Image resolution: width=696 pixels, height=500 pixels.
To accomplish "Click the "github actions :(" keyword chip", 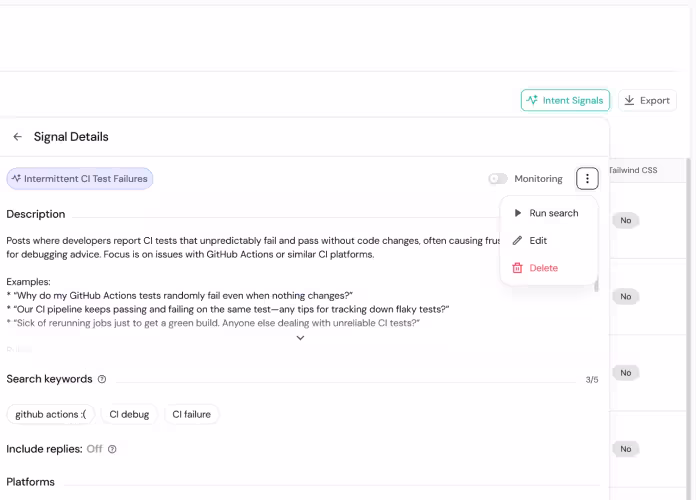I will coord(50,414).
